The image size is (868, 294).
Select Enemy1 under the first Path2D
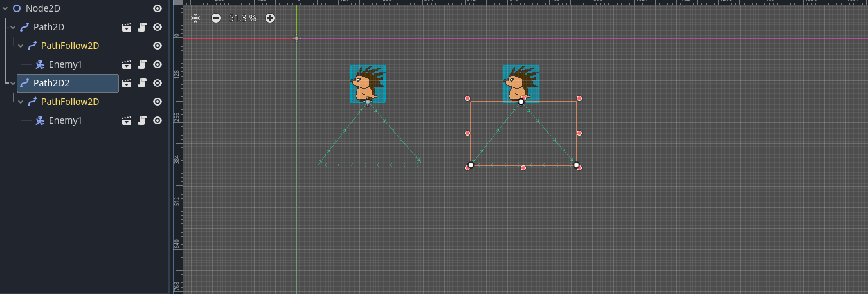pos(65,65)
